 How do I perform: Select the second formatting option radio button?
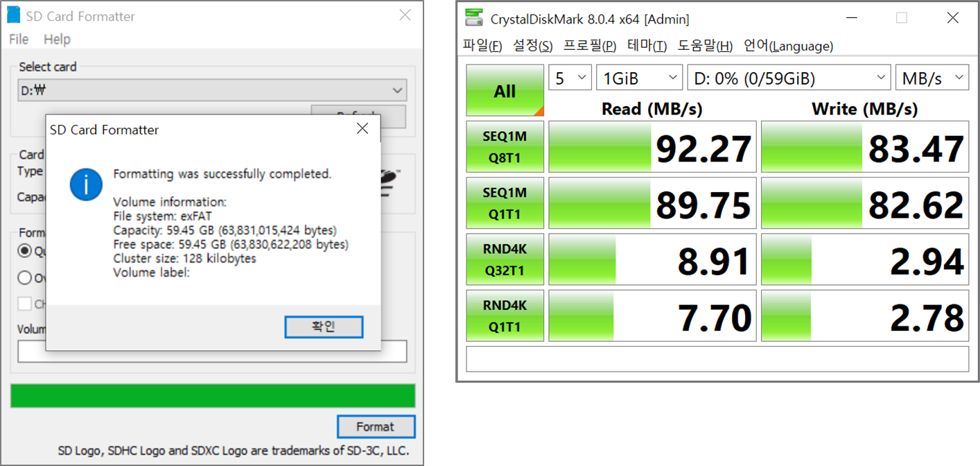coord(25,278)
